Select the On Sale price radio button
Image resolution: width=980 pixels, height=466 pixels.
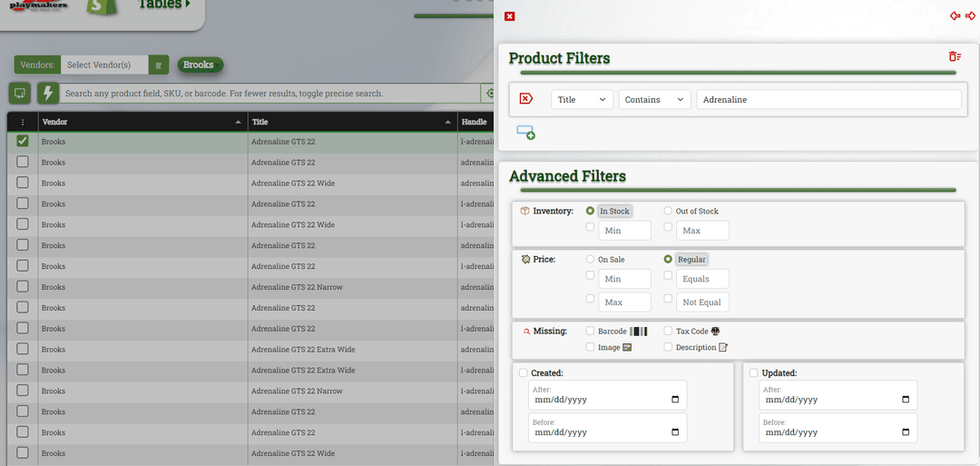pos(590,259)
